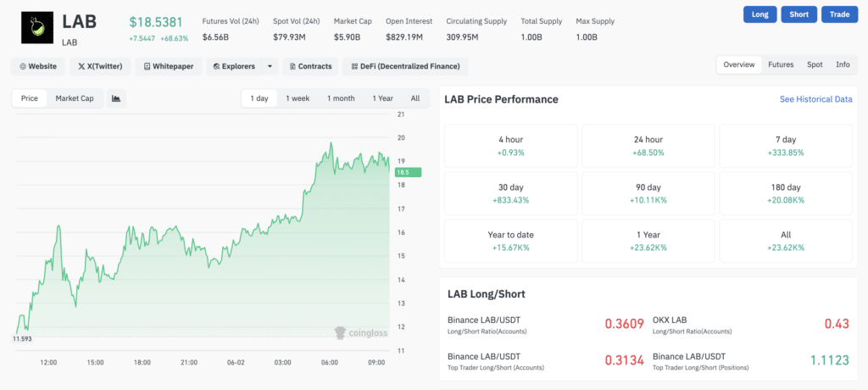This screenshot has height=390, width=868.
Task: Click the Year to date performance card
Action: tap(510, 241)
